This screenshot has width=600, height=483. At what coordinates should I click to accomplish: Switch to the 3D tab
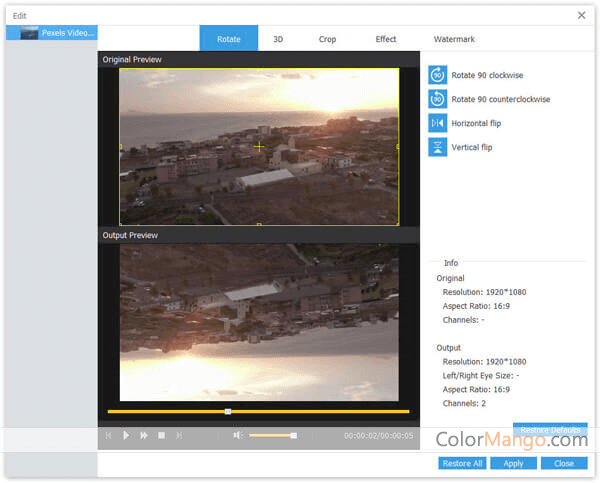(278, 39)
